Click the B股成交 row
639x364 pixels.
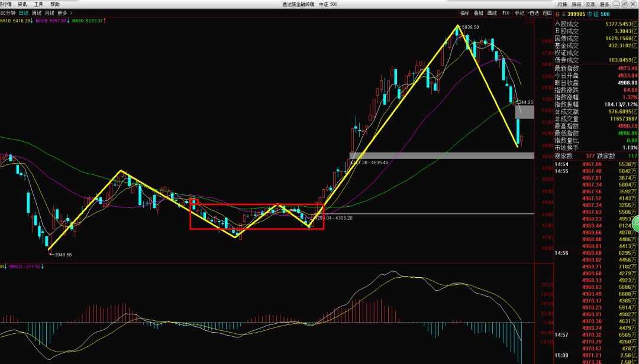click(596, 31)
